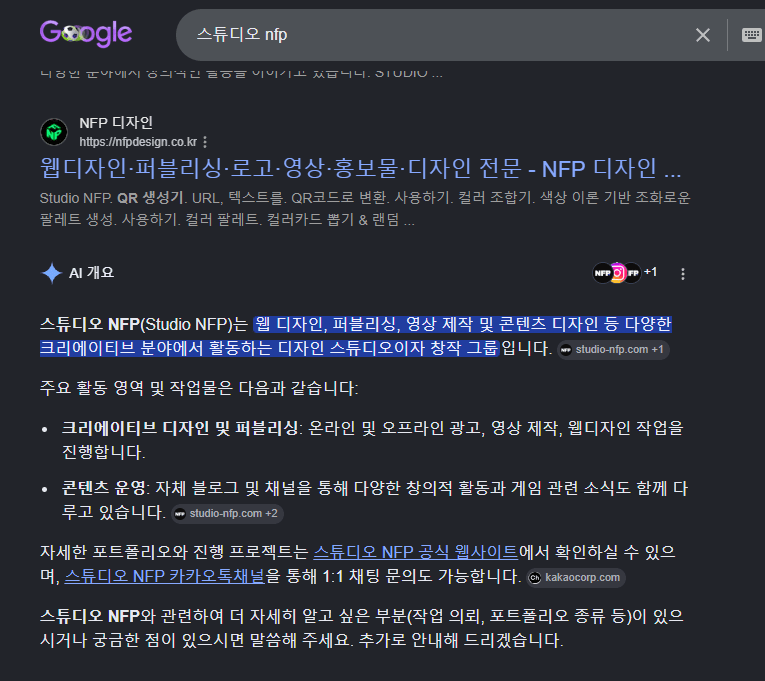Open the AI overview three-dot menu

(683, 274)
